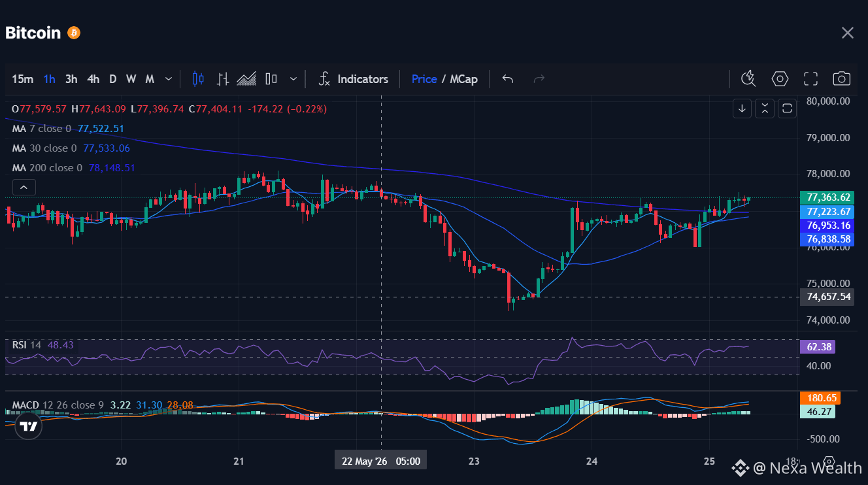Click the -174.22 (−0.22%) change value

coord(287,109)
